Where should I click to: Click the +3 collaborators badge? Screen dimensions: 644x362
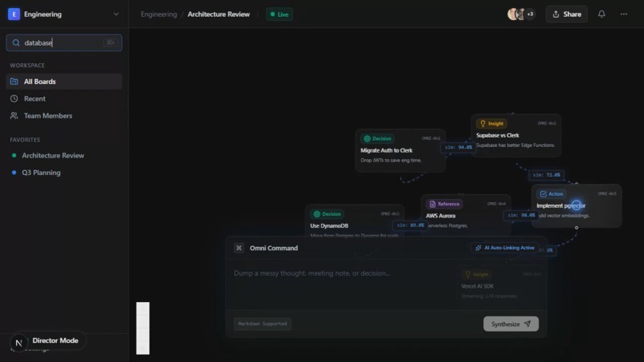click(531, 14)
